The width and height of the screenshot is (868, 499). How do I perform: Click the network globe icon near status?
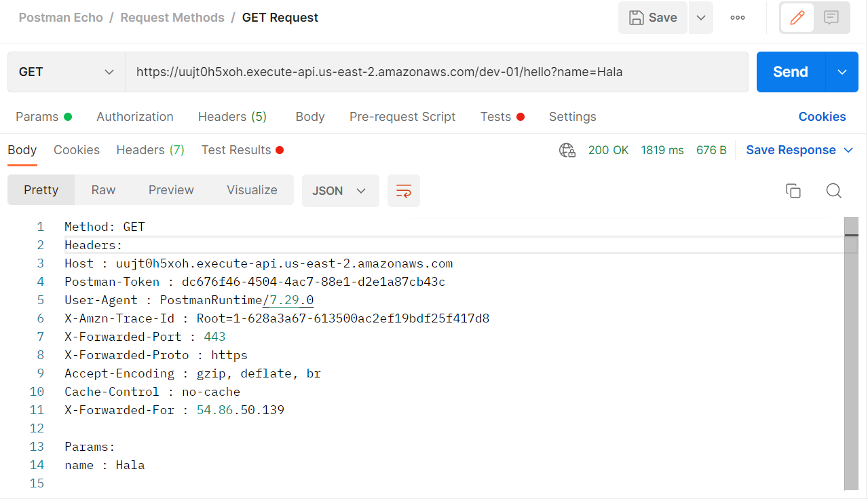[x=567, y=150]
